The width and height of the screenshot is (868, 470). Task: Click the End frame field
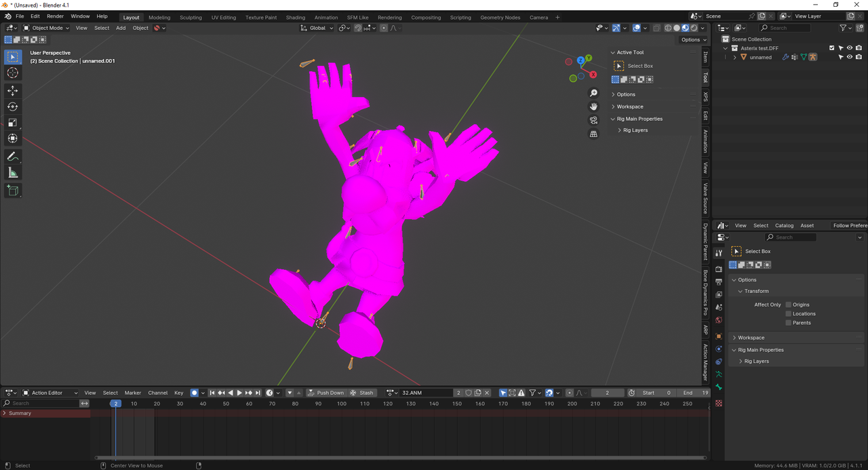coord(694,393)
